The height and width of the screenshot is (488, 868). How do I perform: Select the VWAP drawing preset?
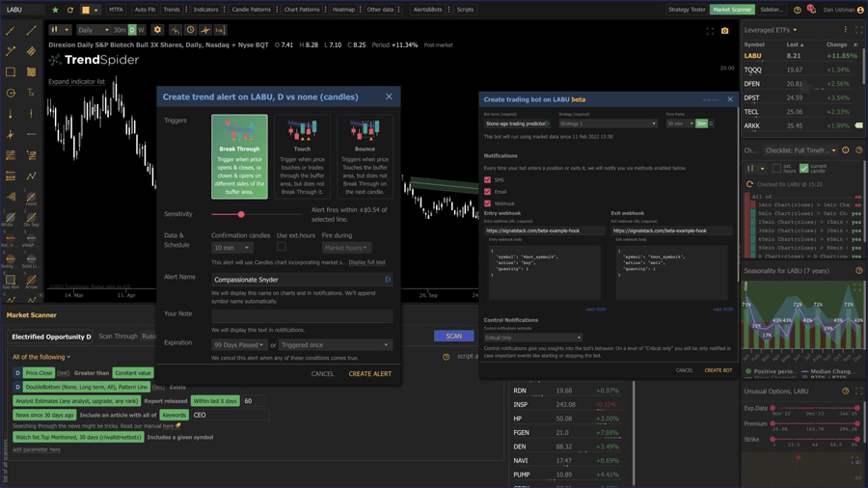[x=31, y=240]
